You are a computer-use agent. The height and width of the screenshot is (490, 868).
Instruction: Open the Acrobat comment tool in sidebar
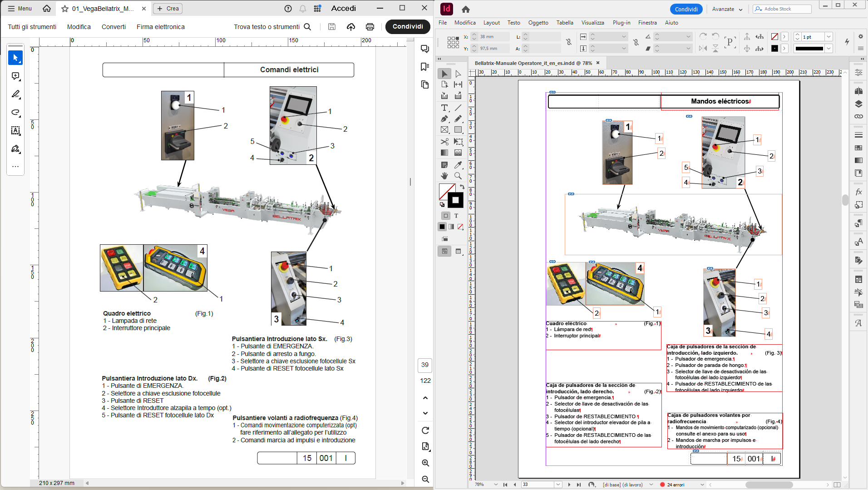coord(15,76)
